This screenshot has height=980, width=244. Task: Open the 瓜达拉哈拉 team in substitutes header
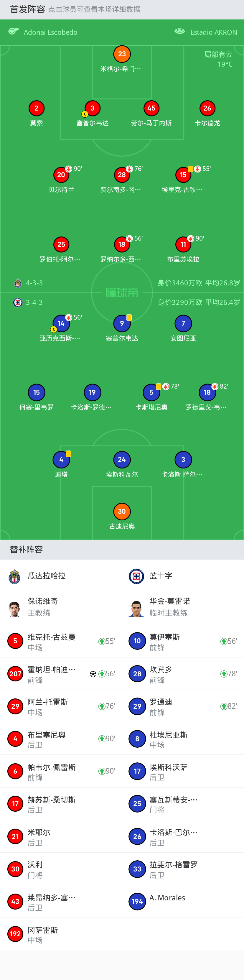pos(46,575)
